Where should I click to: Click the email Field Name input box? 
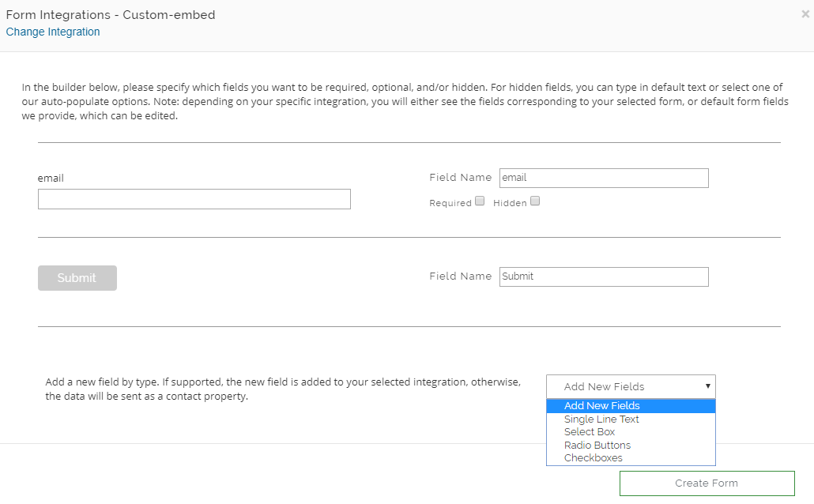[x=603, y=178]
